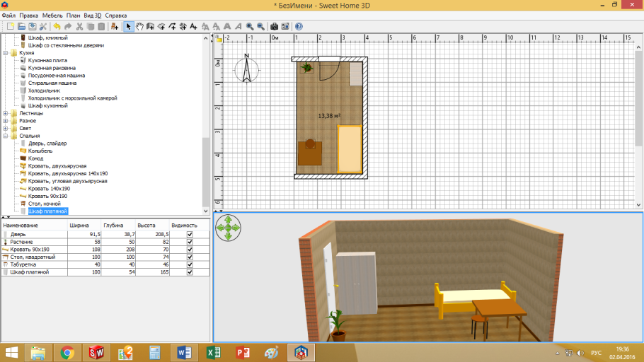Click the Create rooms tool

tap(162, 26)
